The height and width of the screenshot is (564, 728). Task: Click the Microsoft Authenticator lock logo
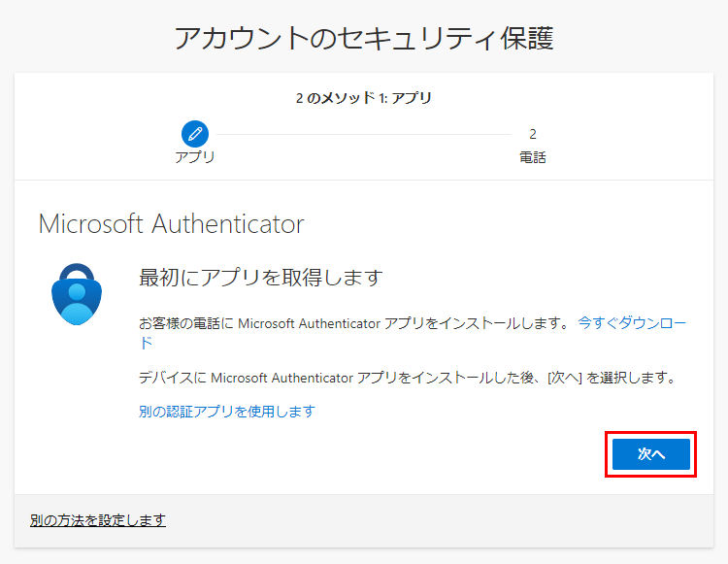tap(77, 293)
